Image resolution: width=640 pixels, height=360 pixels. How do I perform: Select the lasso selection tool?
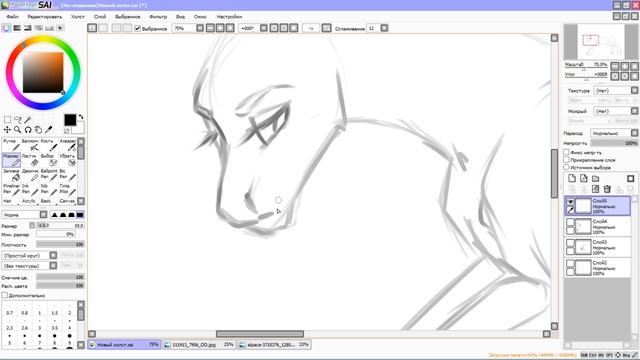pyautogui.click(x=18, y=120)
